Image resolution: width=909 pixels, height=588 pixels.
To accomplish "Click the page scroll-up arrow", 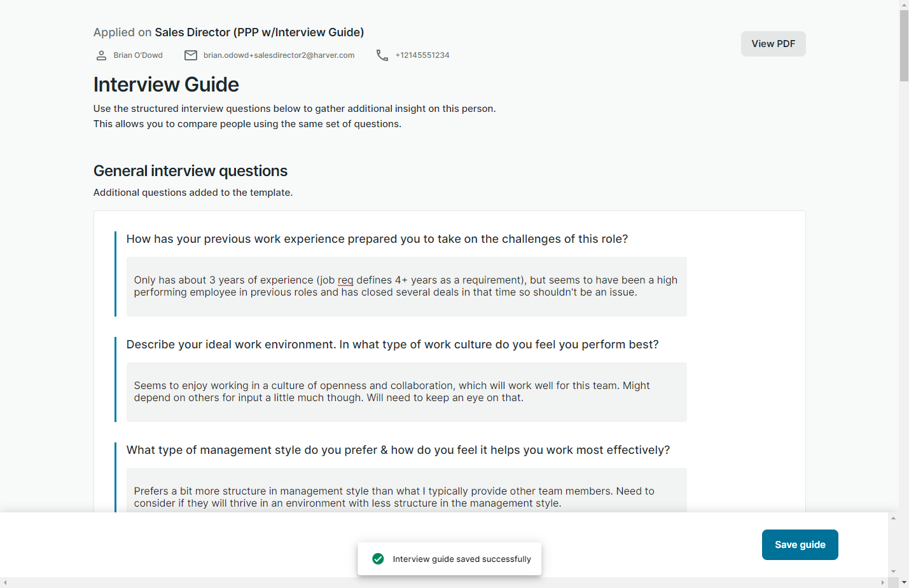I will 904,4.
